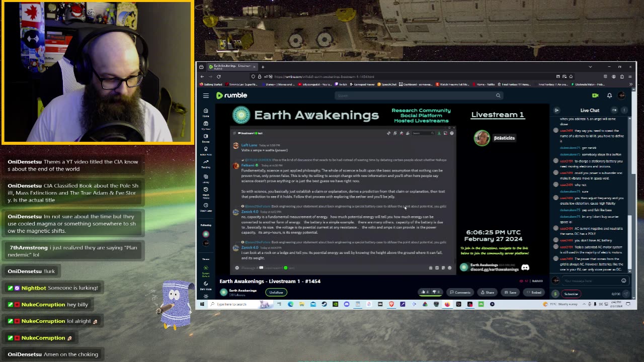Open Earth Awakenings followed channel in sidebar
Screen dimensions: 644x362
click(206, 234)
